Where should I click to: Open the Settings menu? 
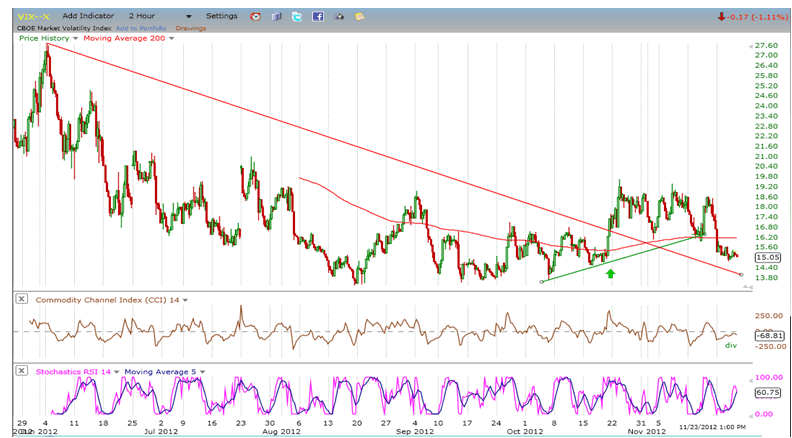click(221, 17)
